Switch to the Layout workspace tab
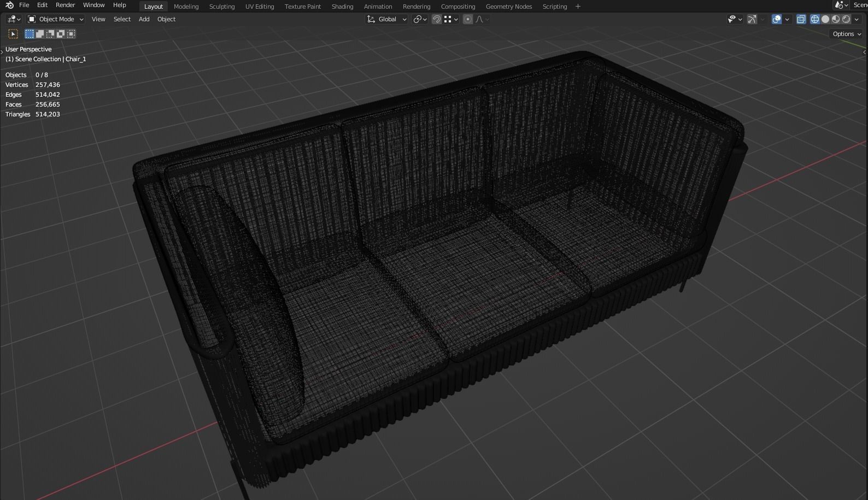Image resolution: width=868 pixels, height=500 pixels. pos(153,7)
